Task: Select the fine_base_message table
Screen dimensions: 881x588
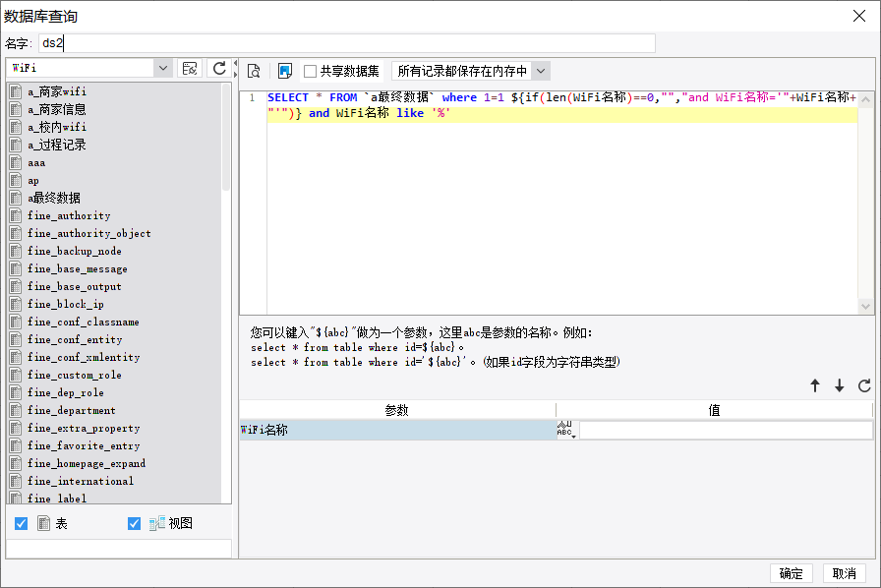Action: click(x=78, y=268)
